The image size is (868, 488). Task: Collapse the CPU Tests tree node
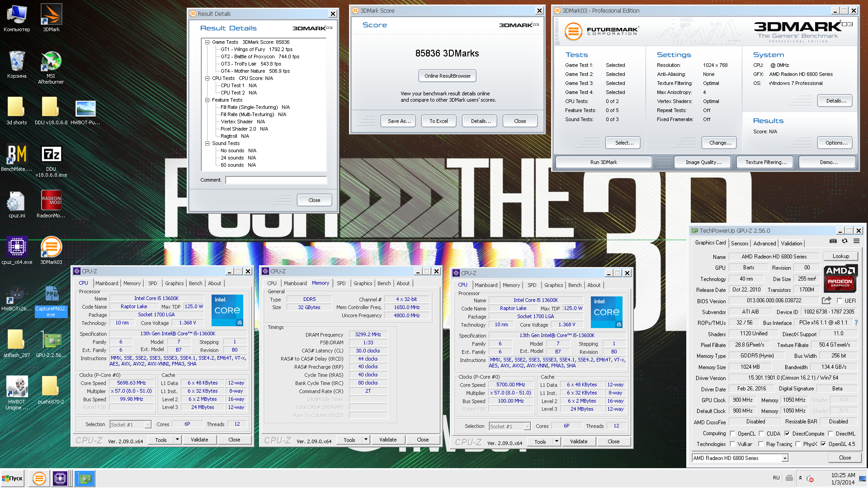207,78
